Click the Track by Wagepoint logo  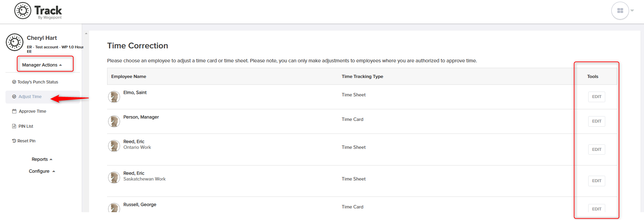coord(38,11)
